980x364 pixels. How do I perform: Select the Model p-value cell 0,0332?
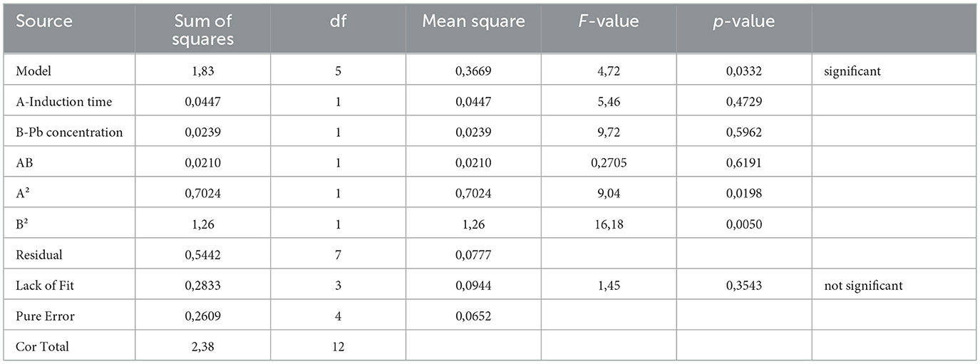743,71
